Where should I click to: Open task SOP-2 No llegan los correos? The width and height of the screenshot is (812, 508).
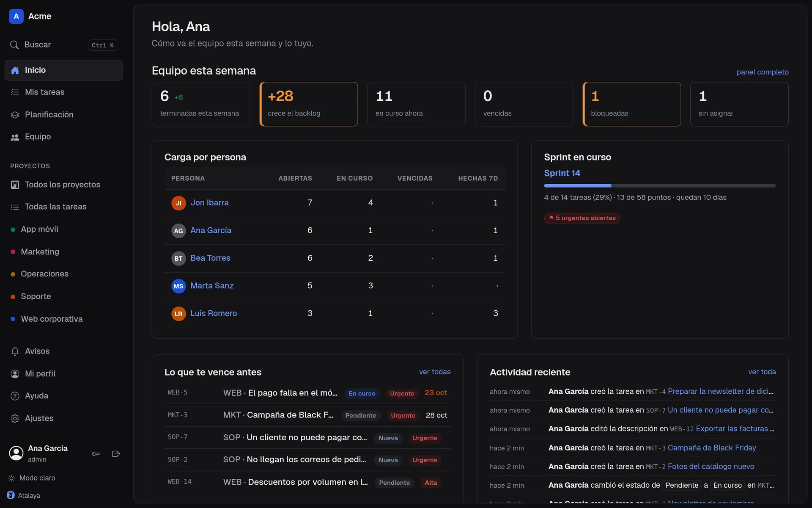point(307,460)
